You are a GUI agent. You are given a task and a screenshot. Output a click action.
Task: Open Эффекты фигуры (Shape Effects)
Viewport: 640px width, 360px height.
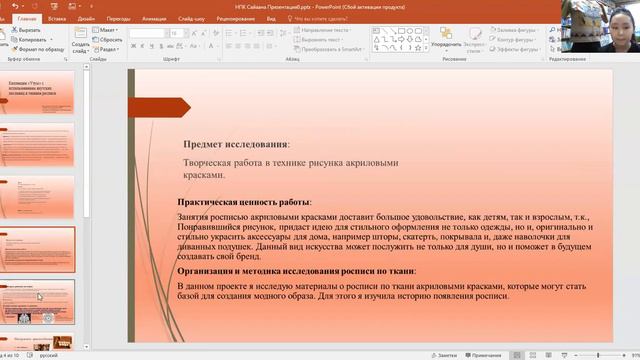[515, 49]
